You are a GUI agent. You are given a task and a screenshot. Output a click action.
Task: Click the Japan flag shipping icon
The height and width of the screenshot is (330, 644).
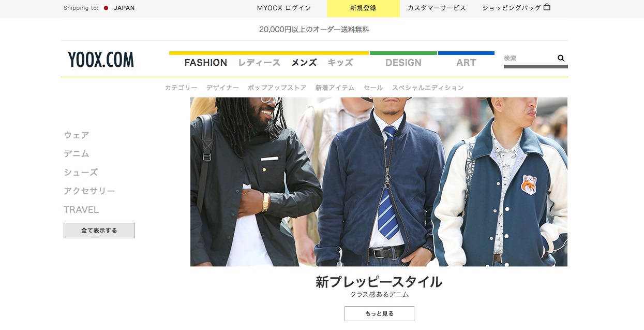(x=106, y=8)
